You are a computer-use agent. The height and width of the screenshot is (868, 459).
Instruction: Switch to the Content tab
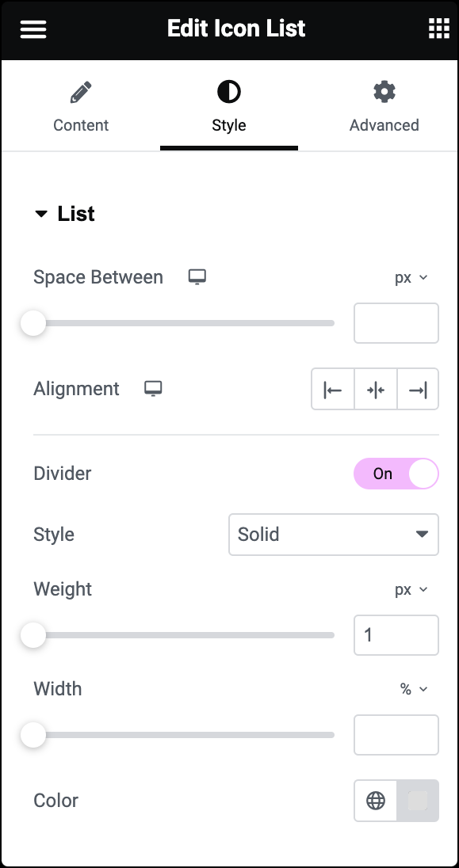tap(81, 106)
